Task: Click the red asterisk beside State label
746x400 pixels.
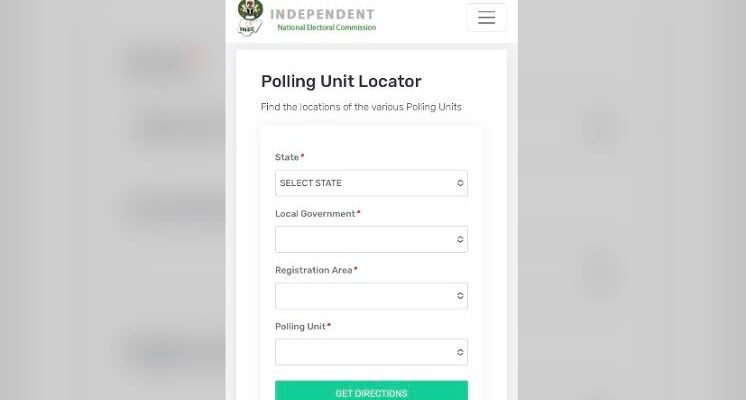Action: tap(302, 156)
